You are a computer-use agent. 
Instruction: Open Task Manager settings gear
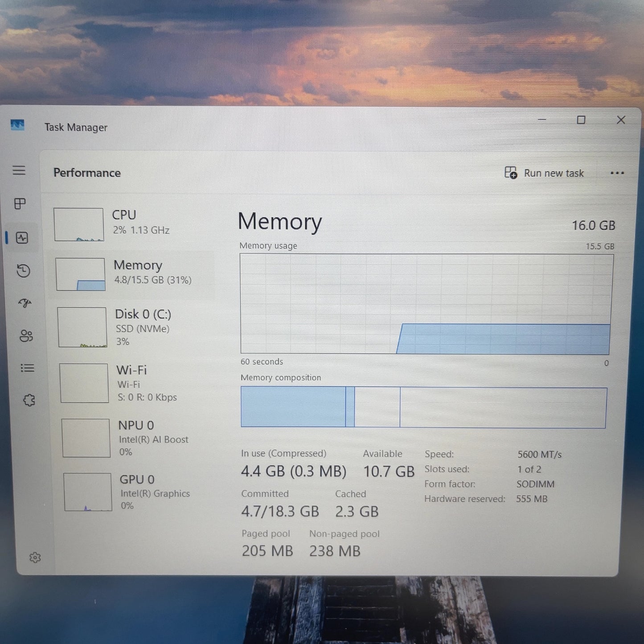coord(35,558)
